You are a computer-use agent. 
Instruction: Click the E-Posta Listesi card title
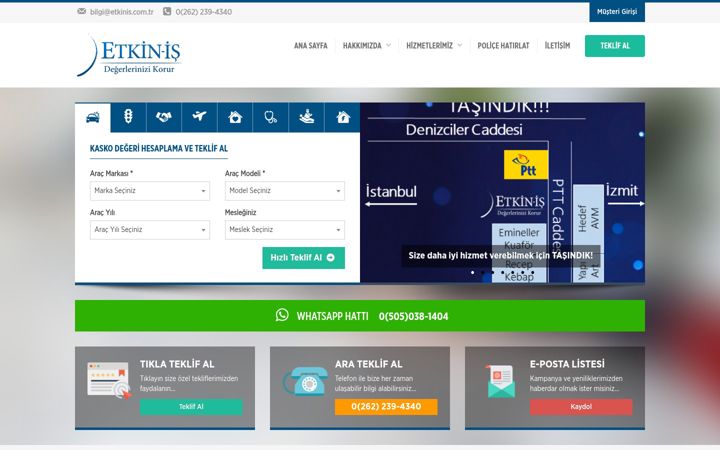tap(567, 364)
